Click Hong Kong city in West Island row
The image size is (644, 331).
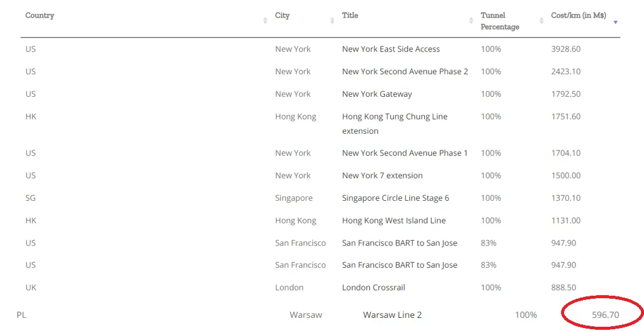295,221
